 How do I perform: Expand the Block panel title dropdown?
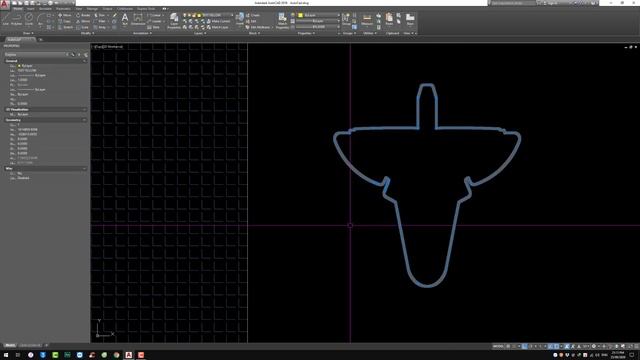pos(254,33)
